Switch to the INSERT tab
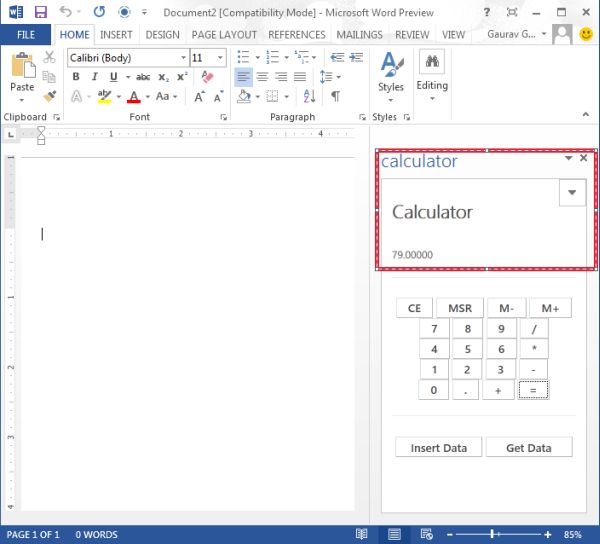 (x=116, y=35)
